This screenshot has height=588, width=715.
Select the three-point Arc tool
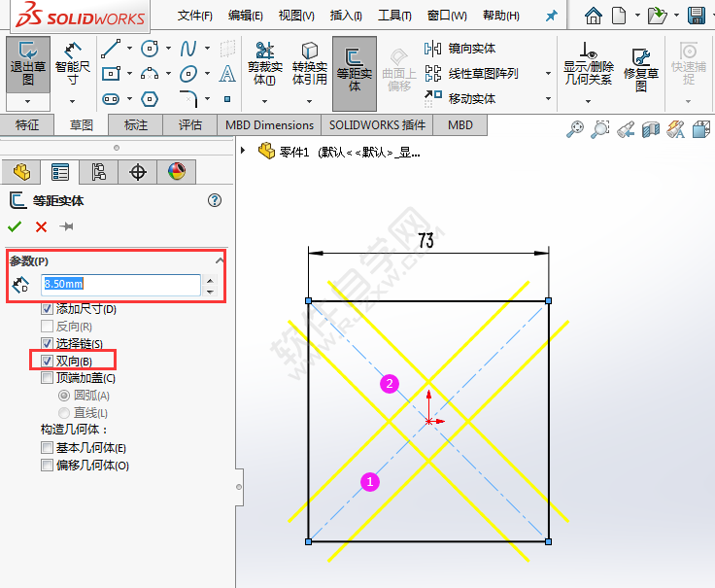(x=150, y=74)
